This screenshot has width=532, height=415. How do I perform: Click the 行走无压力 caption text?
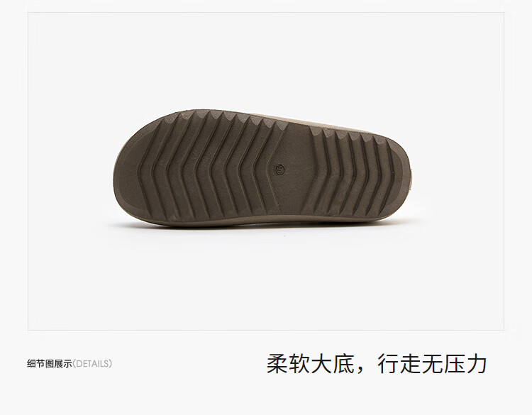(x=432, y=364)
